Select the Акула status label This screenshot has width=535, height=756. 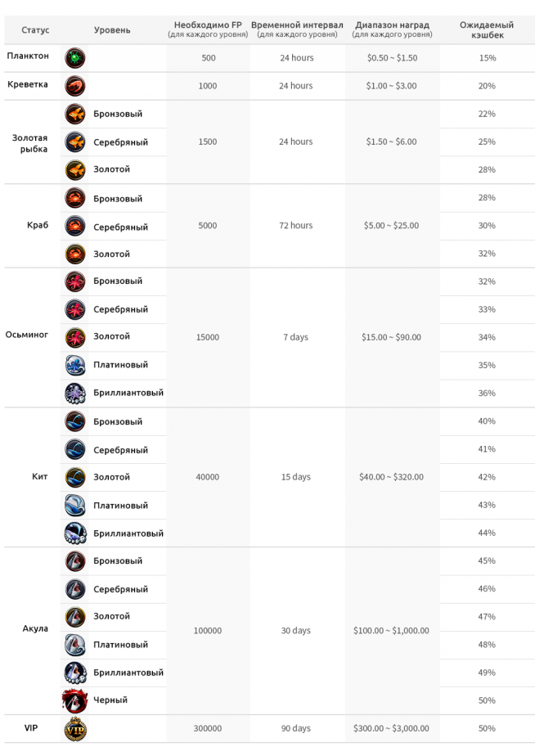[x=35, y=629]
